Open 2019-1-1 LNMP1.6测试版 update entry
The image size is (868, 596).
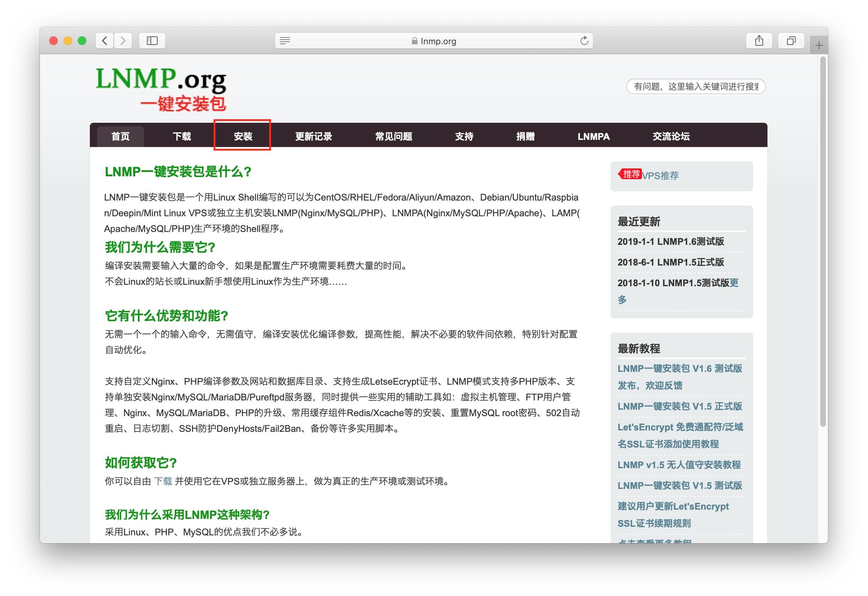click(x=671, y=241)
